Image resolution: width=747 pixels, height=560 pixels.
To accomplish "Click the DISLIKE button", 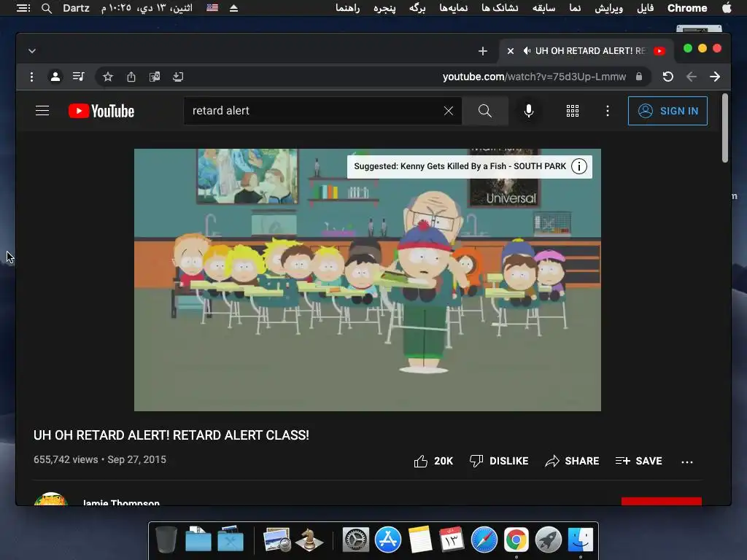I will pos(499,461).
